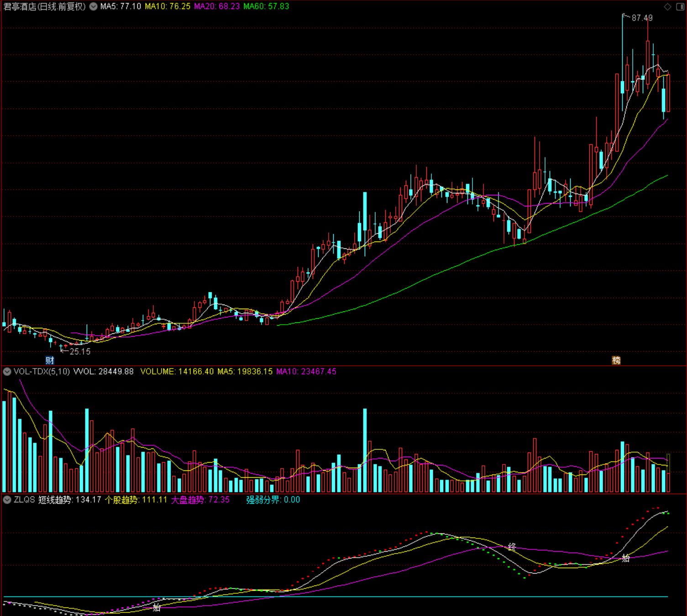This screenshot has width=687, height=616.
Task: Open the ZLQS indicator dropdown arrow
Action: [7, 500]
